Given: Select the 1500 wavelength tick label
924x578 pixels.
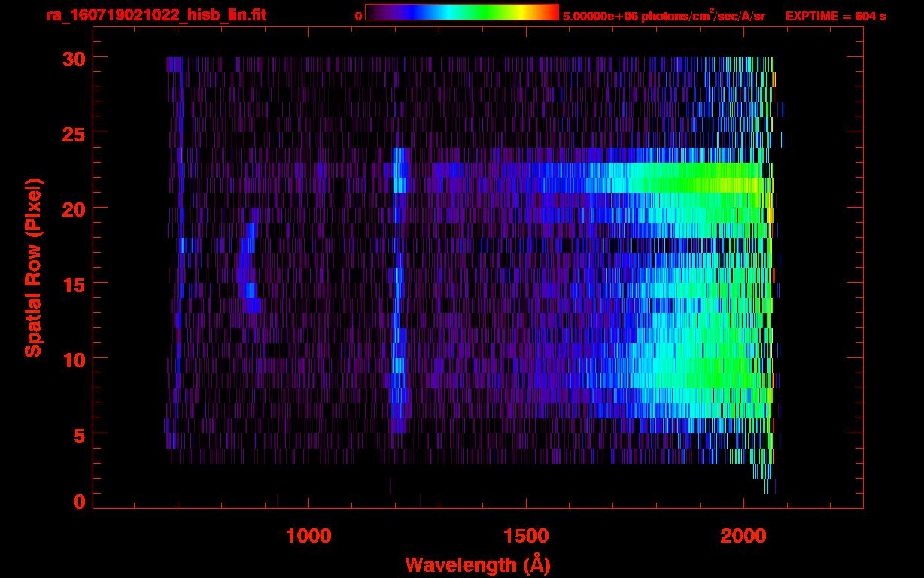Looking at the screenshot, I should click(x=525, y=536).
